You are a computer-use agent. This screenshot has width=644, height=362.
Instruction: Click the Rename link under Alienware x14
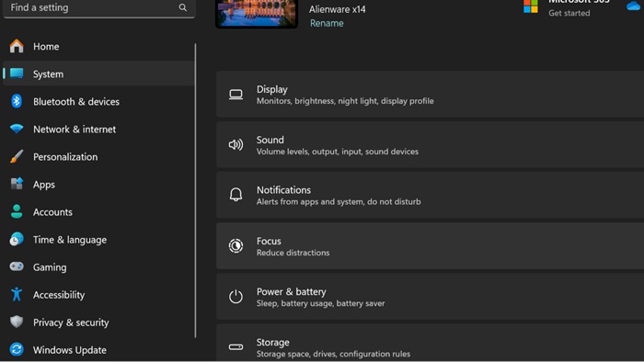tap(327, 23)
